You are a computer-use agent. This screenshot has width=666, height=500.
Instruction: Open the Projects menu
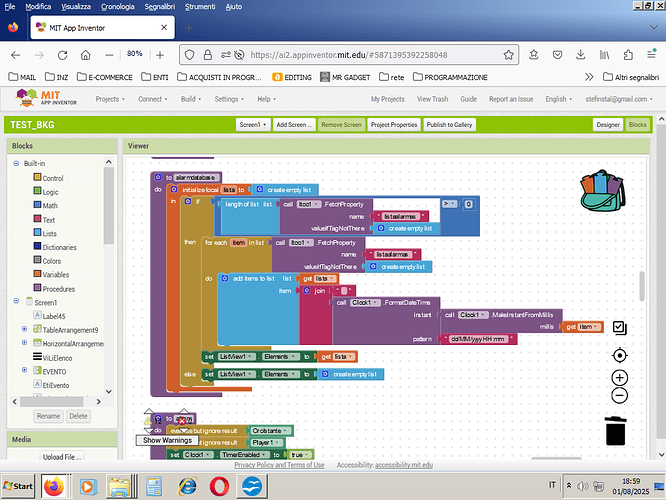click(109, 99)
